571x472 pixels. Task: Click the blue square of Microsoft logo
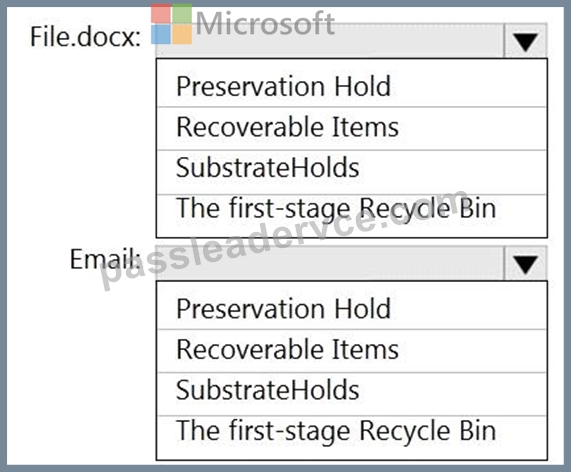click(x=161, y=35)
